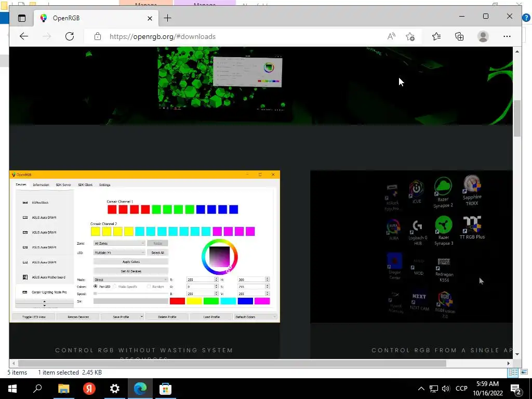Click the Rescan Devices button
Image resolution: width=532 pixels, height=399 pixels.
pyautogui.click(x=78, y=316)
